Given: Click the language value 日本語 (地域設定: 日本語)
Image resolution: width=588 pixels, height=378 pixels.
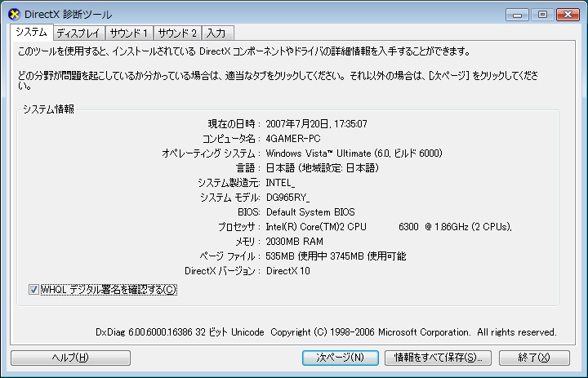Looking at the screenshot, I should click(x=322, y=168).
